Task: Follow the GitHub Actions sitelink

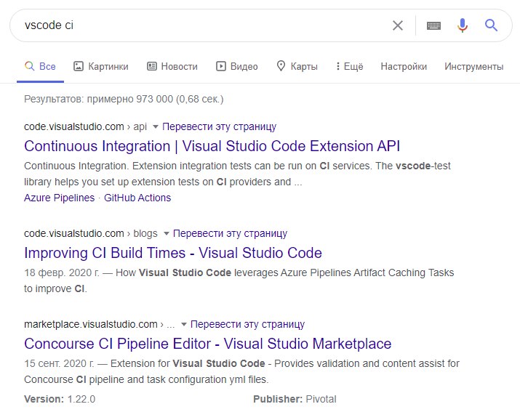Action: click(137, 198)
